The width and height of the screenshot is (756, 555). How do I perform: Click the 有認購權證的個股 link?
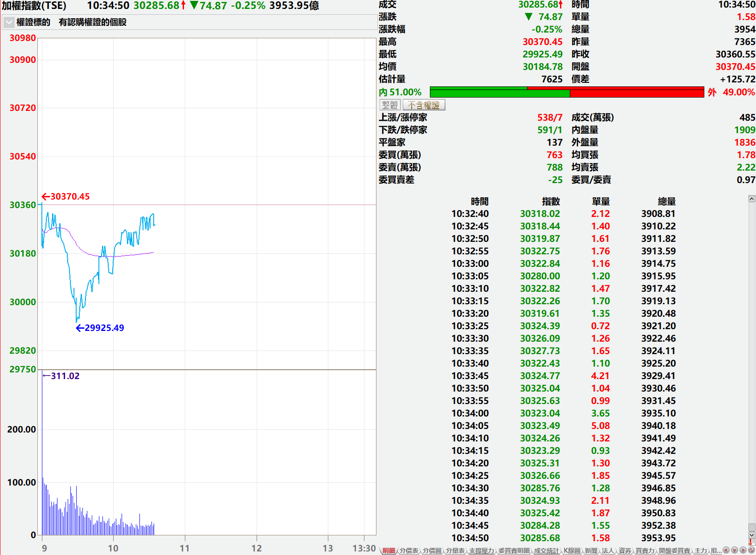pyautogui.click(x=93, y=22)
